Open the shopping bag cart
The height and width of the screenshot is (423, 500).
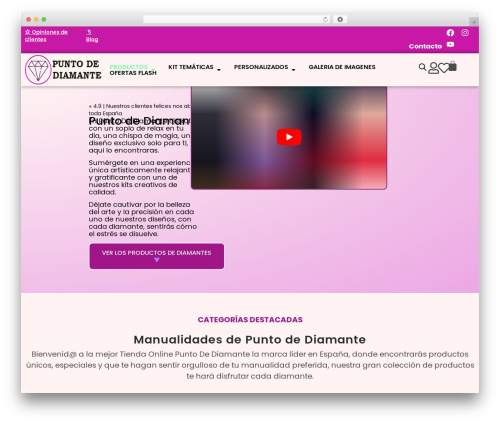click(452, 66)
